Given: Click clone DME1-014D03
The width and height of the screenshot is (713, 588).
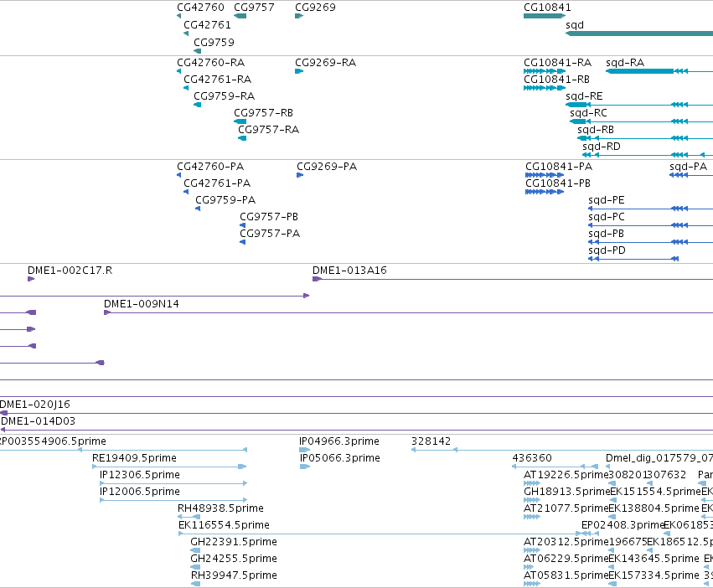Looking at the screenshot, I should pyautogui.click(x=39, y=421).
